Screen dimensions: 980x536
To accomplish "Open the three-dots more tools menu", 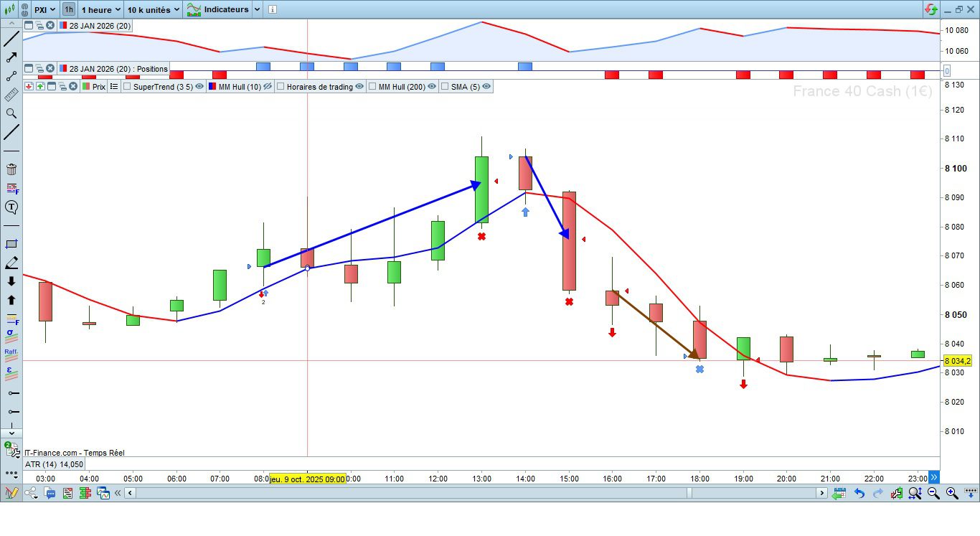I will click(x=11, y=474).
